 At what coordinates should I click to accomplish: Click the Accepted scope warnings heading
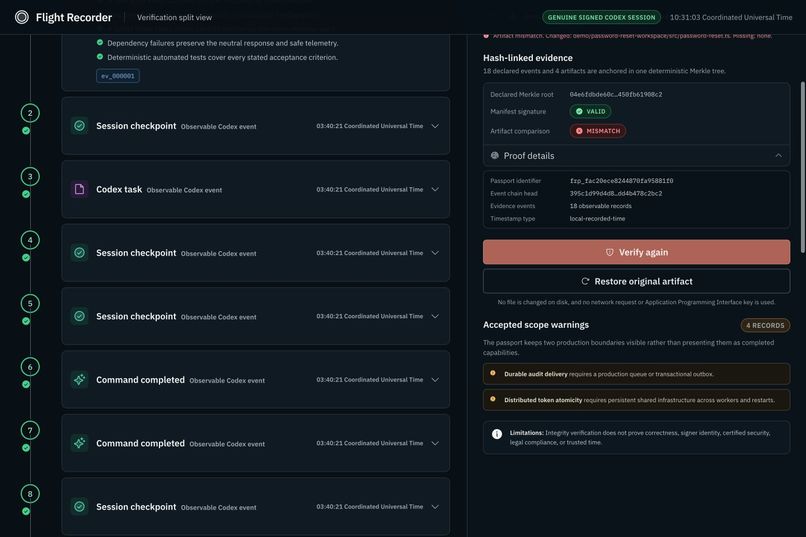pos(536,325)
